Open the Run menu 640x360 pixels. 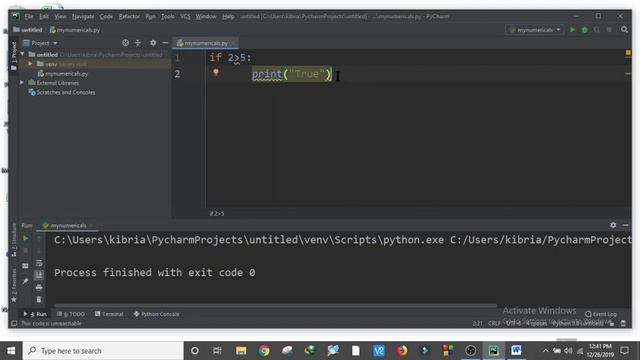(x=150, y=16)
